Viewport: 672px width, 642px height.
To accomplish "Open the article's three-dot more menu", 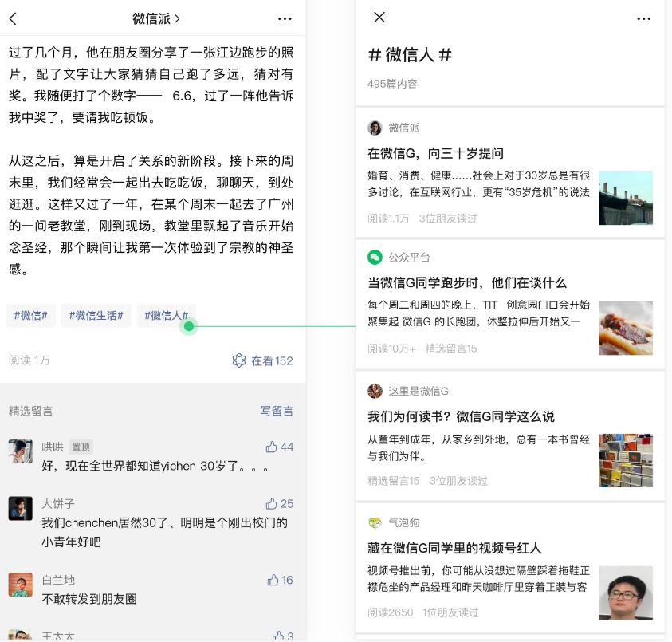I will click(x=285, y=18).
